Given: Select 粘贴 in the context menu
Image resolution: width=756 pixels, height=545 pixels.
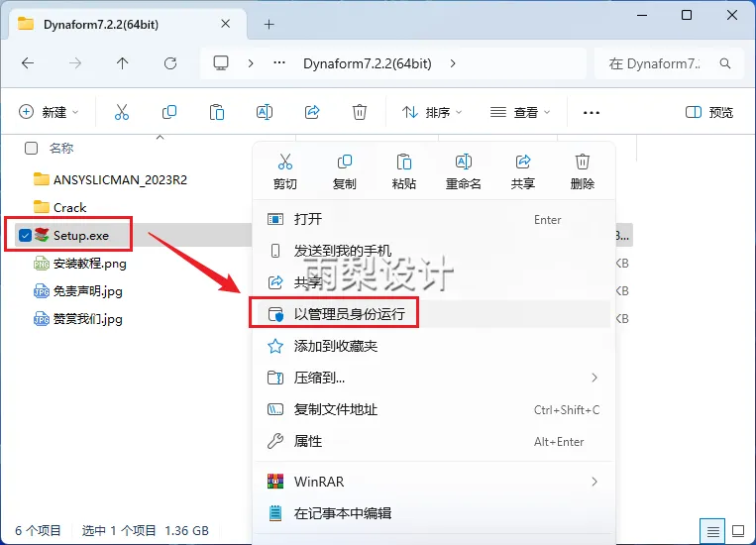Looking at the screenshot, I should 403,171.
